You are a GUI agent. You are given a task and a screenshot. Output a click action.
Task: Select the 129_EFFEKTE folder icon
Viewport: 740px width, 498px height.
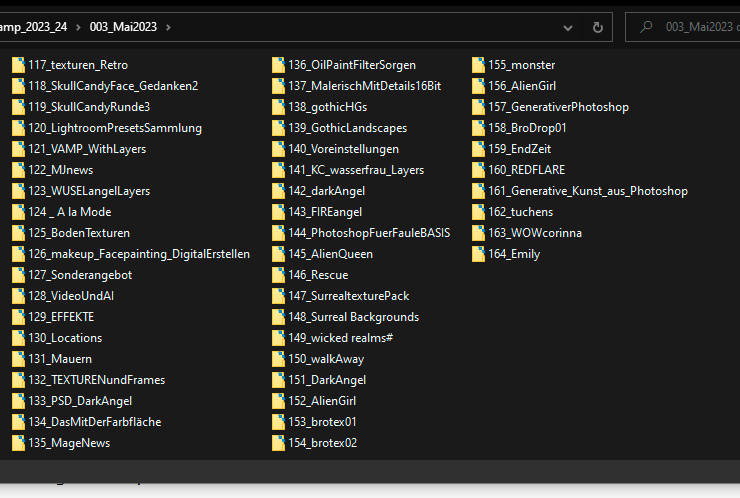(x=18, y=317)
